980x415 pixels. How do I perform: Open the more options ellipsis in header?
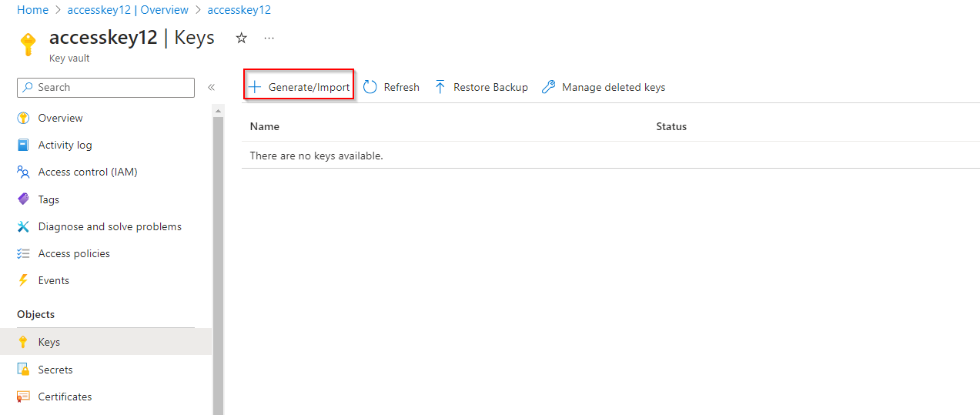click(x=269, y=38)
